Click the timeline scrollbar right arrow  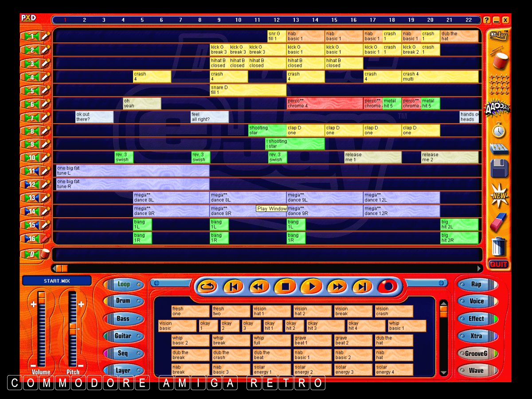coord(479,268)
